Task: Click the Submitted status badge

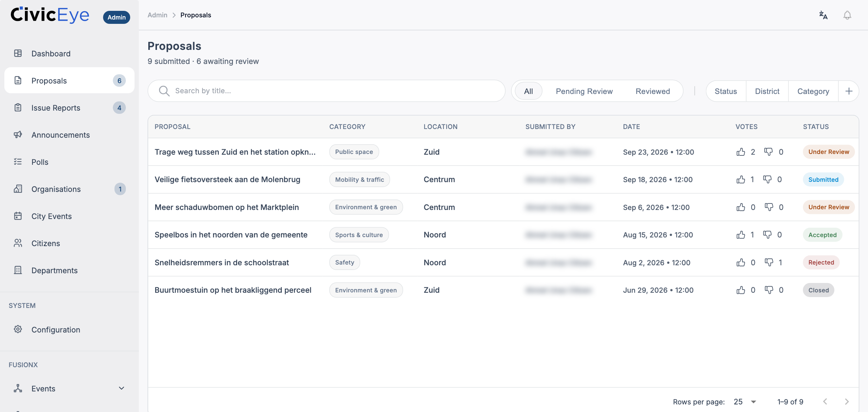Action: click(x=823, y=180)
